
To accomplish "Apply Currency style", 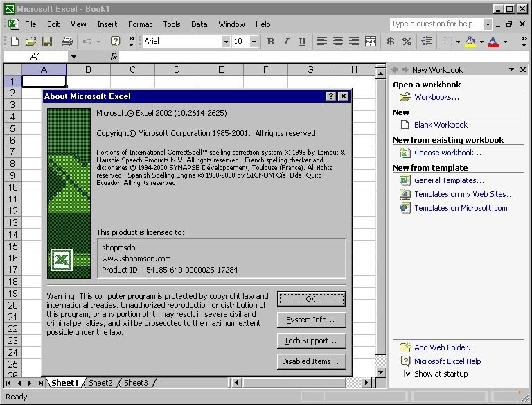I will click(x=391, y=42).
